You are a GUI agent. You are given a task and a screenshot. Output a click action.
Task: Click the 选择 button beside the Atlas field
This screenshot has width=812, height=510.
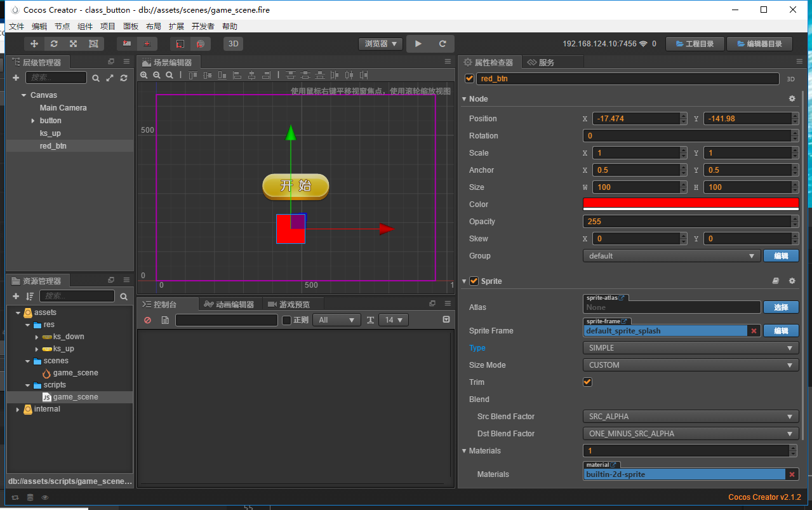tap(781, 307)
